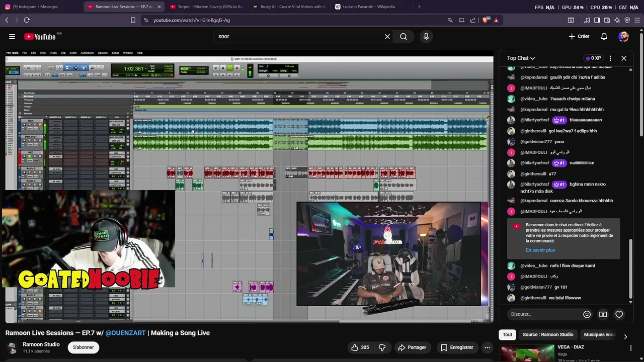
Task: Open the Brave Rewards triangle icon
Action: [x=496, y=20]
